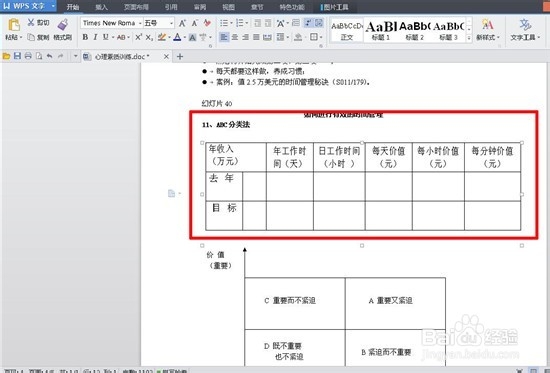Toggle italic formatting

click(x=95, y=37)
